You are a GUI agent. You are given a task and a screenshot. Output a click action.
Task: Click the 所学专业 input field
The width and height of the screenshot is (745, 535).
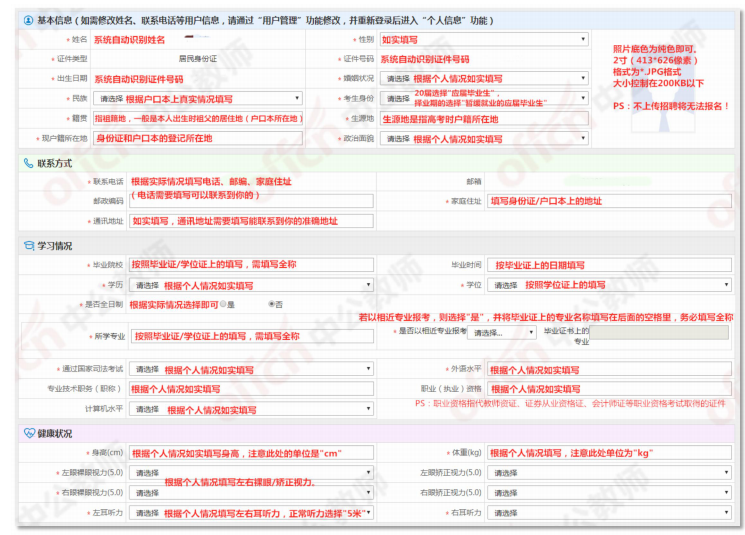click(x=252, y=336)
